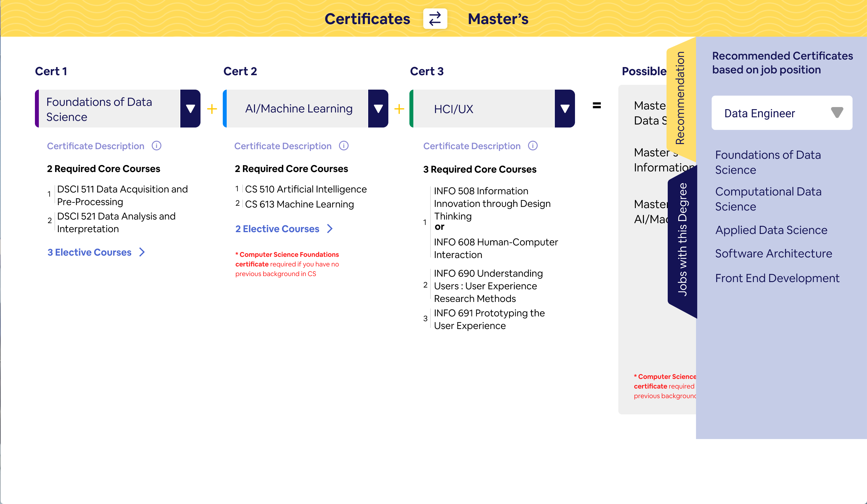The width and height of the screenshot is (867, 504).
Task: Open the Foundations of Data Science dropdown arrow
Action: coord(190,109)
